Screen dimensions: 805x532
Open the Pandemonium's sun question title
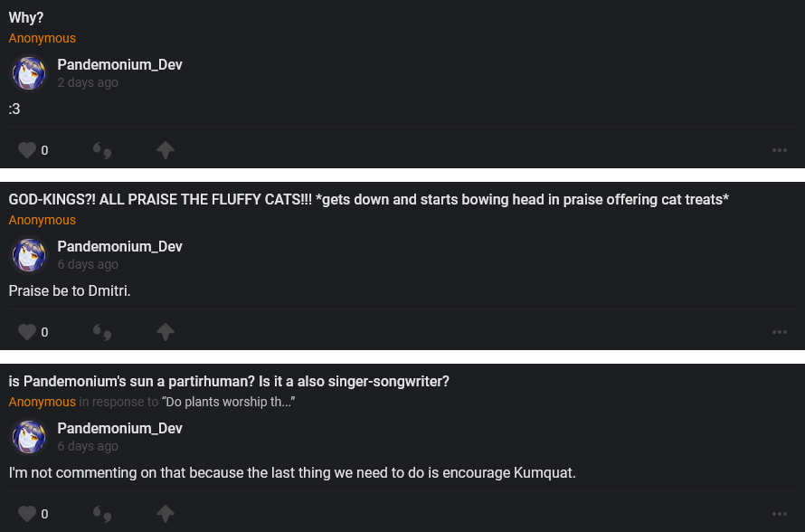[x=229, y=381]
